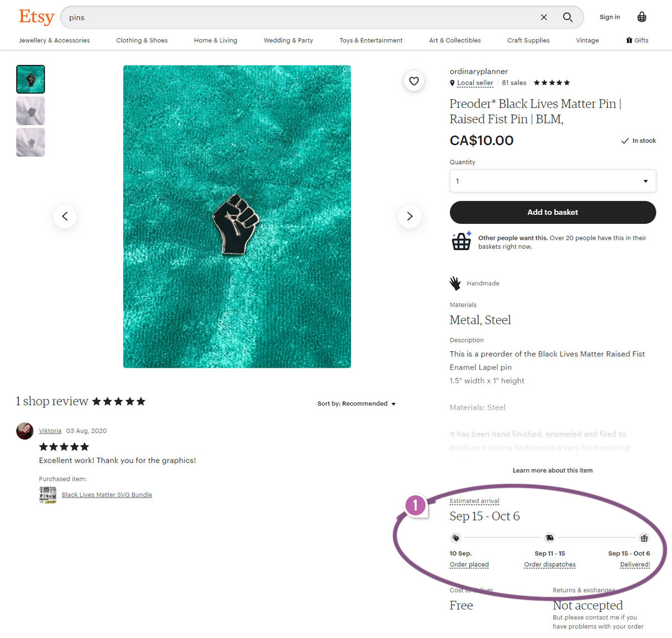Open the Black Lives Matter SVG Bundle link

click(x=107, y=495)
